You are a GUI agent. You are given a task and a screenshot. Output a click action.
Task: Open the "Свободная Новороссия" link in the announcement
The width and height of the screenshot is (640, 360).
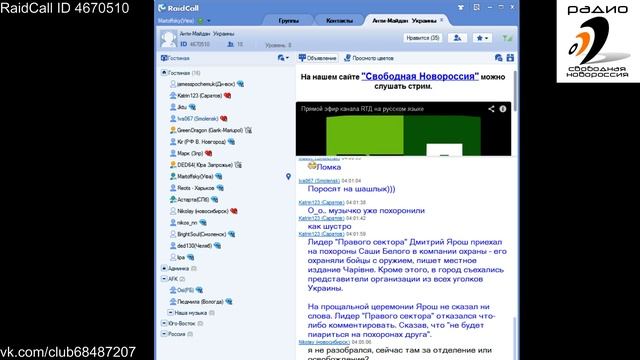[x=420, y=76]
